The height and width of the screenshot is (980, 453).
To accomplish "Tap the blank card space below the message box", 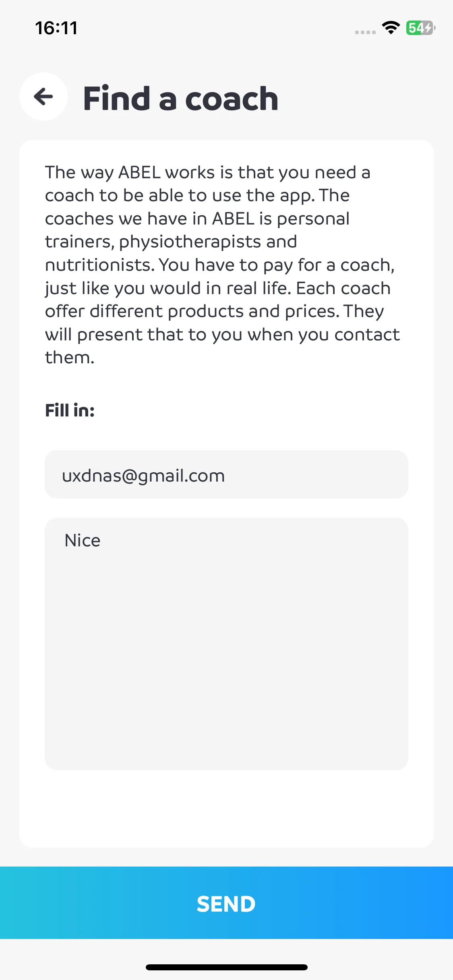I will coord(226,809).
